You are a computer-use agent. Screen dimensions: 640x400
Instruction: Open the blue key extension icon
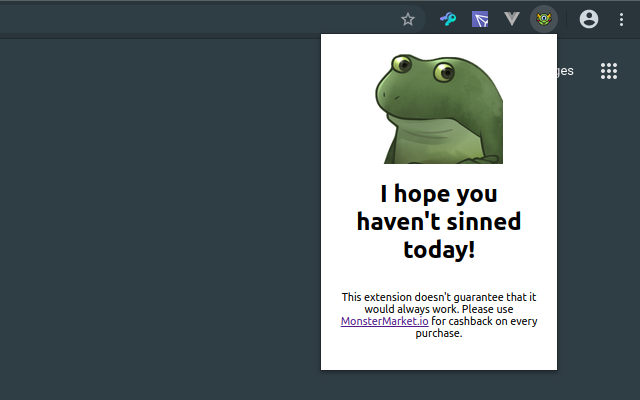point(448,18)
